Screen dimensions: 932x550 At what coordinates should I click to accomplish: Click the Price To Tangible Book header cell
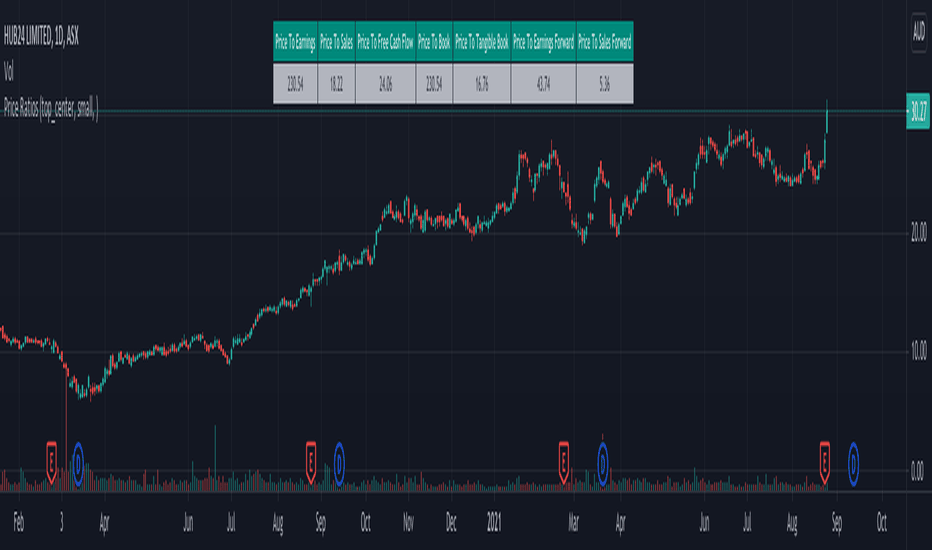click(x=481, y=42)
